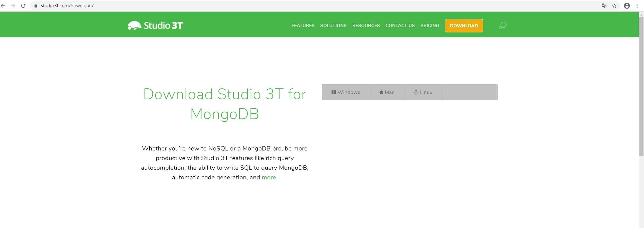The height and width of the screenshot is (228, 644).
Task: Go back with the browser back arrow
Action: coord(3,6)
